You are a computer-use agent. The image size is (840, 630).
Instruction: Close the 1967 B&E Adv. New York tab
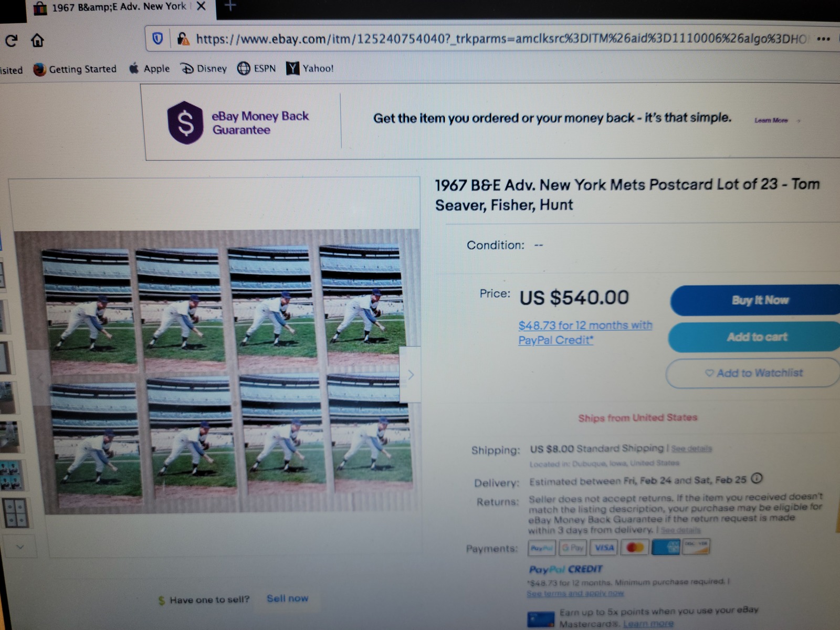tap(201, 6)
